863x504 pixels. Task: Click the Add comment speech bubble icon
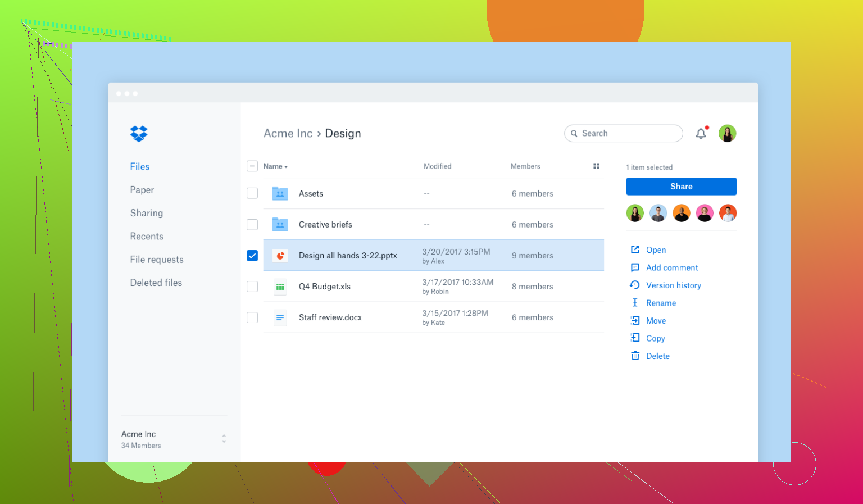point(635,268)
